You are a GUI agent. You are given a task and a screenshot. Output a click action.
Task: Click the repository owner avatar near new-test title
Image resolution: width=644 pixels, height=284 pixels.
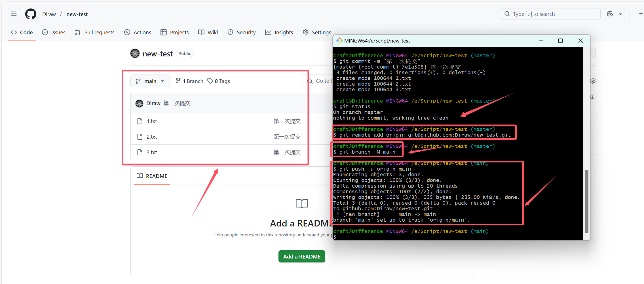pyautogui.click(x=135, y=53)
